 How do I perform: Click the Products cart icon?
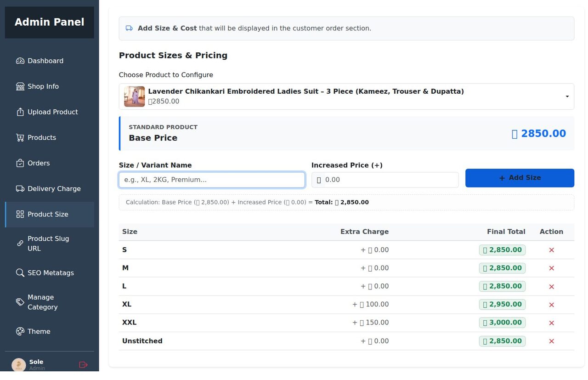[x=20, y=138]
